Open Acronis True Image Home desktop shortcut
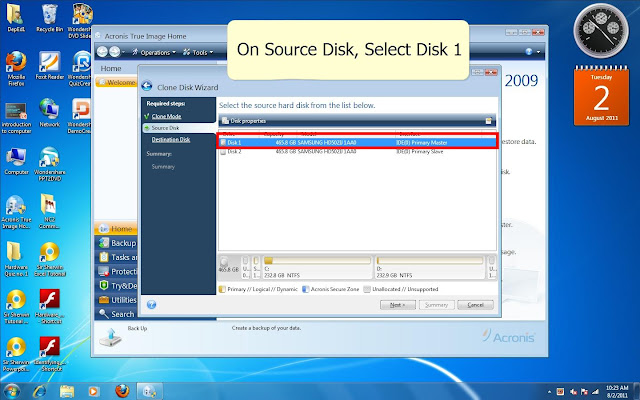 point(16,212)
